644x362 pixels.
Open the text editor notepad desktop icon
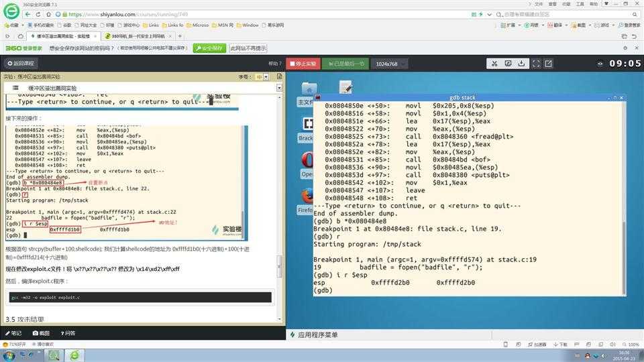(346, 87)
